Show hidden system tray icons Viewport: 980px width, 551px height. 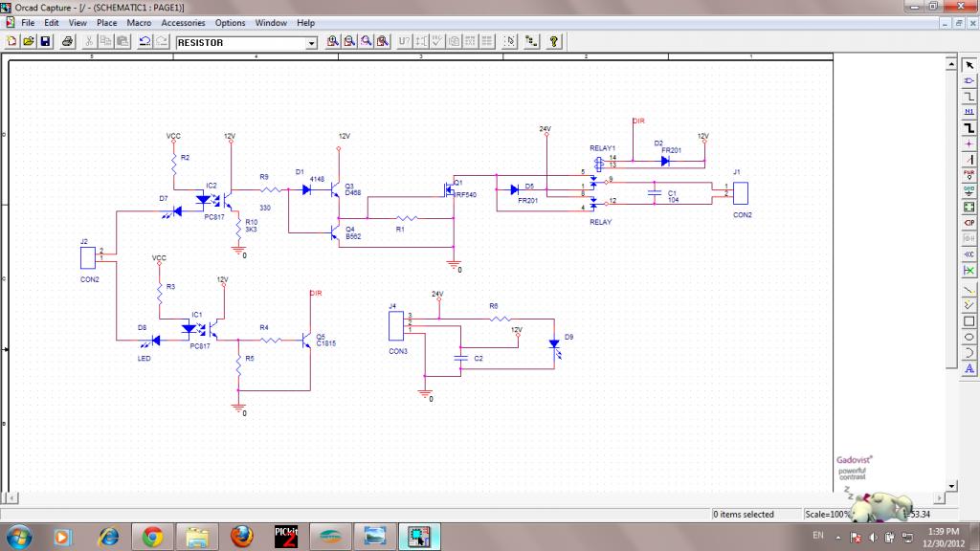(x=838, y=536)
